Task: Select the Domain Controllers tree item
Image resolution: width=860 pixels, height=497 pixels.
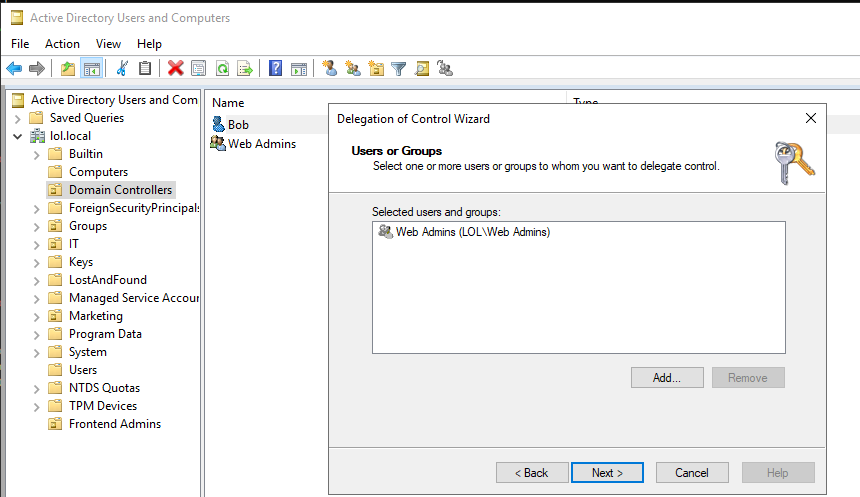Action: click(111, 190)
